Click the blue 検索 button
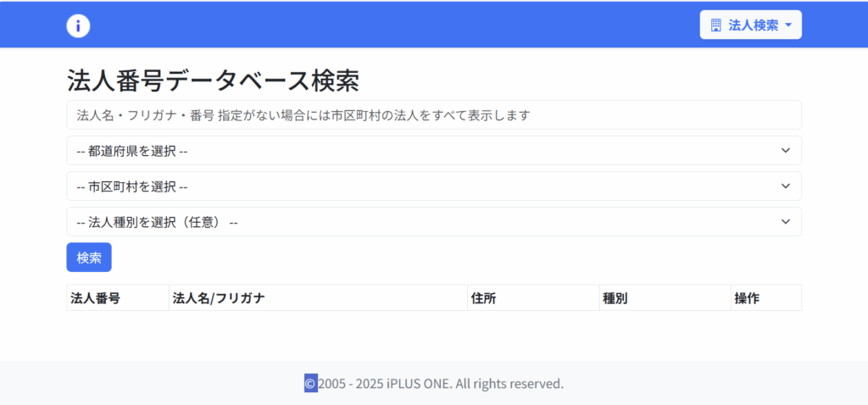The width and height of the screenshot is (868, 405). coord(89,258)
